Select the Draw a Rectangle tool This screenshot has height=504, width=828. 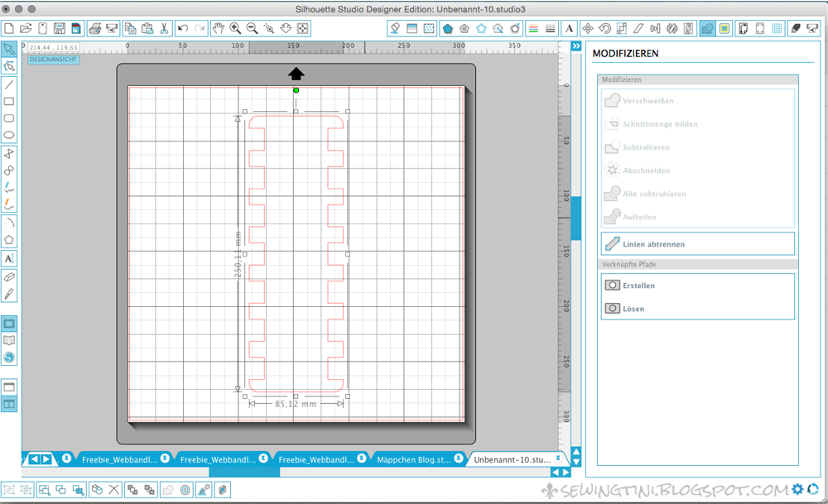(9, 101)
